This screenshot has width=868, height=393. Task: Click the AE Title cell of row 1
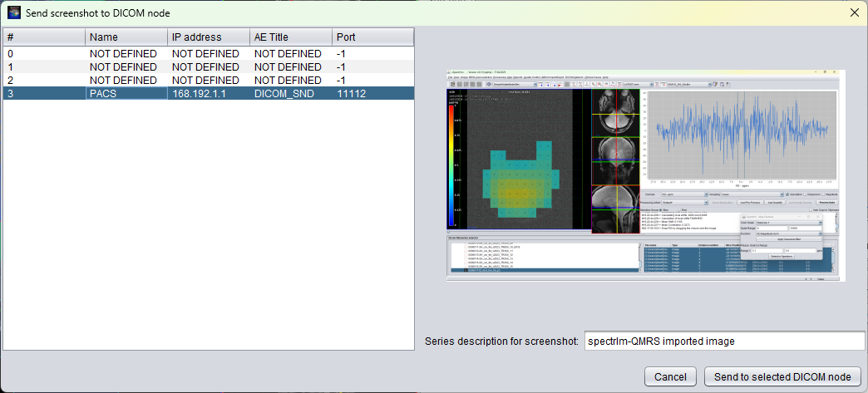[291, 67]
